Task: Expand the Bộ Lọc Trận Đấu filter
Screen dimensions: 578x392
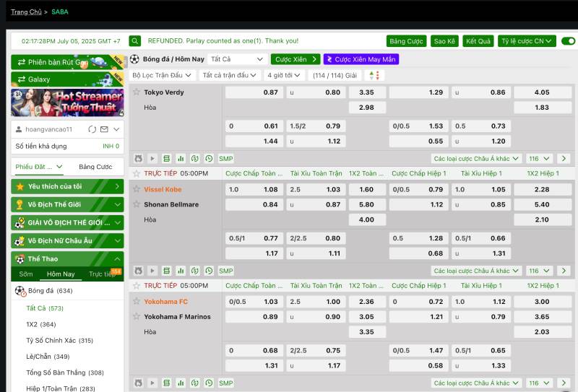Action: click(163, 75)
